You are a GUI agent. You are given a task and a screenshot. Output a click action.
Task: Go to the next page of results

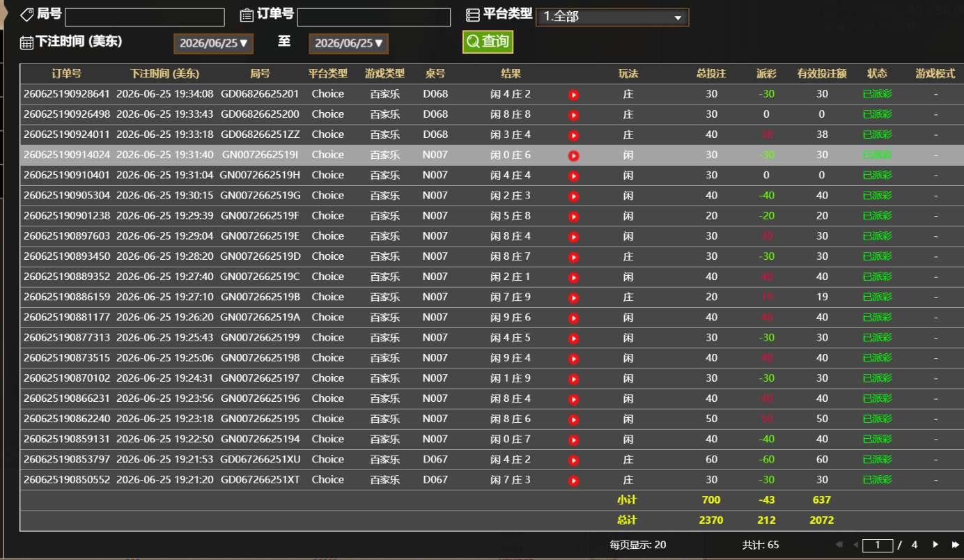pyautogui.click(x=935, y=545)
